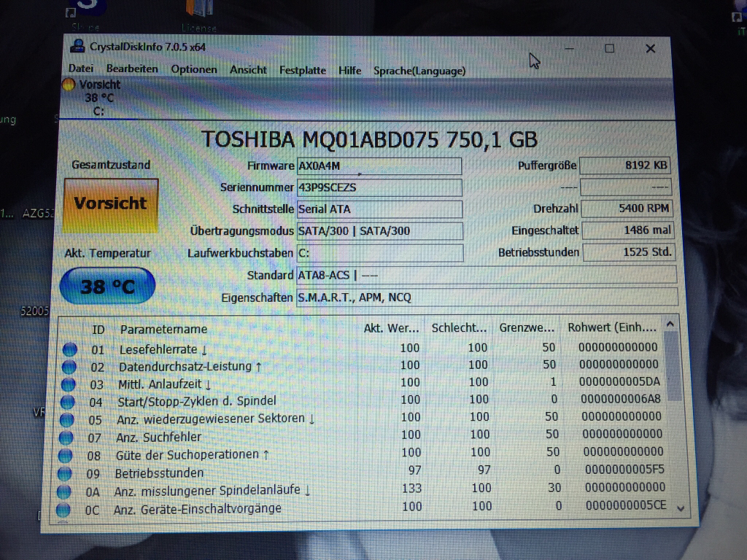Click the Betriebsstunden value 1525 Std.
Viewport: 747px width, 560px height.
[x=628, y=252]
